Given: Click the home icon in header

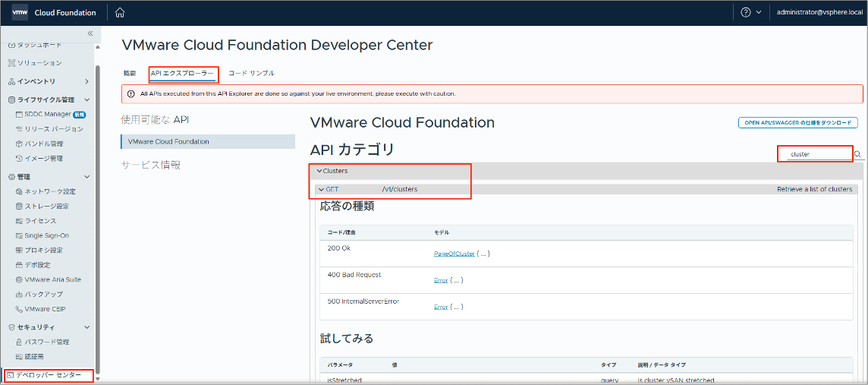Looking at the screenshot, I should tap(120, 12).
